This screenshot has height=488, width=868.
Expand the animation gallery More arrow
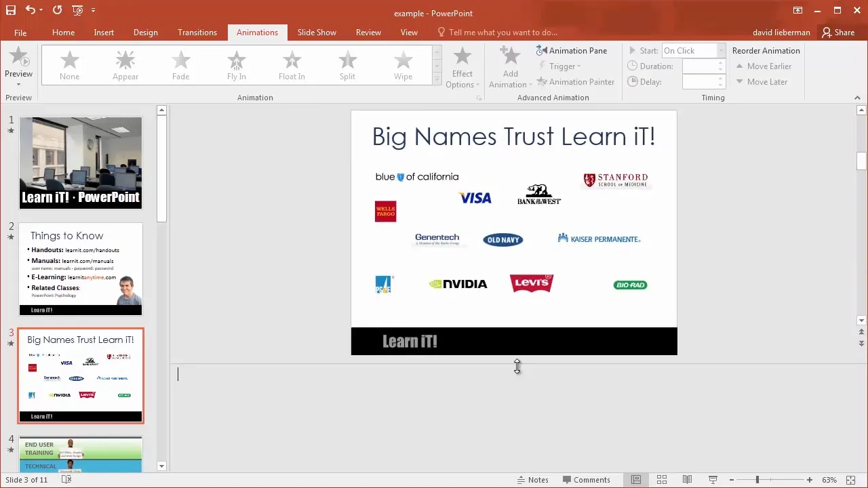[437, 79]
